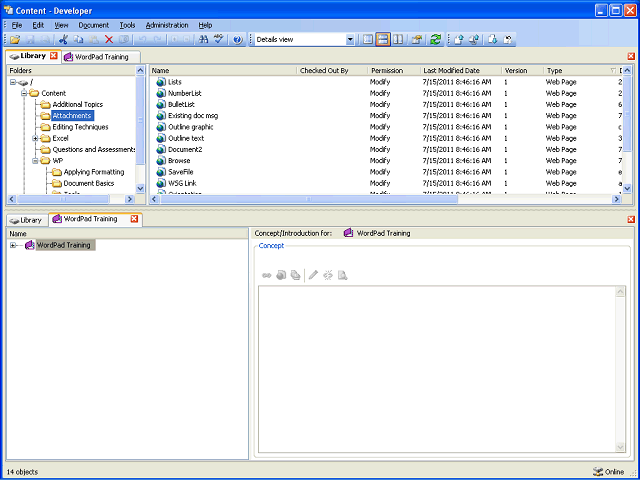The width and height of the screenshot is (640, 480).
Task: Close the bold Library tab via its red X
Action: click(x=53, y=56)
